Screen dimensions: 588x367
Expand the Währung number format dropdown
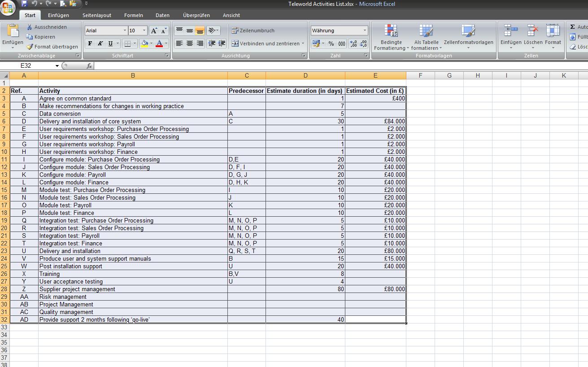coord(365,31)
